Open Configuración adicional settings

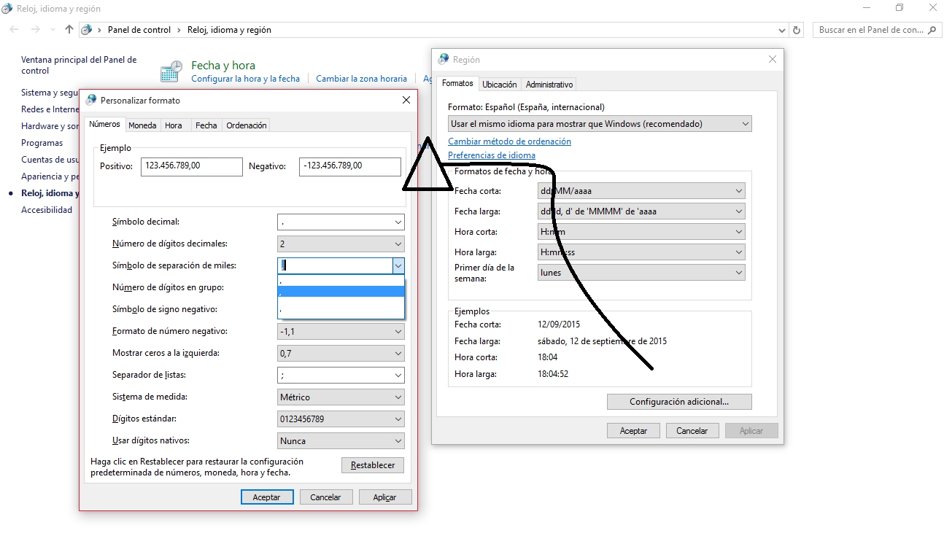pyautogui.click(x=678, y=402)
